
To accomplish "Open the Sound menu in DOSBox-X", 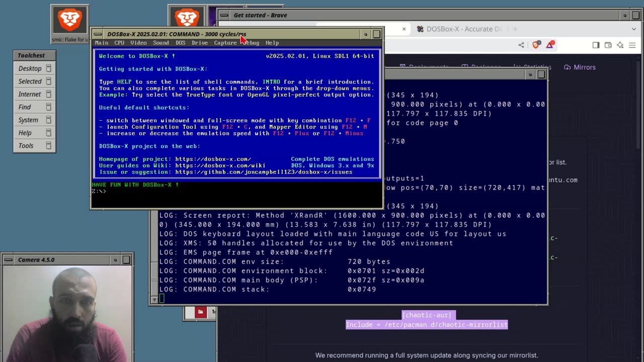I will pos(161,43).
